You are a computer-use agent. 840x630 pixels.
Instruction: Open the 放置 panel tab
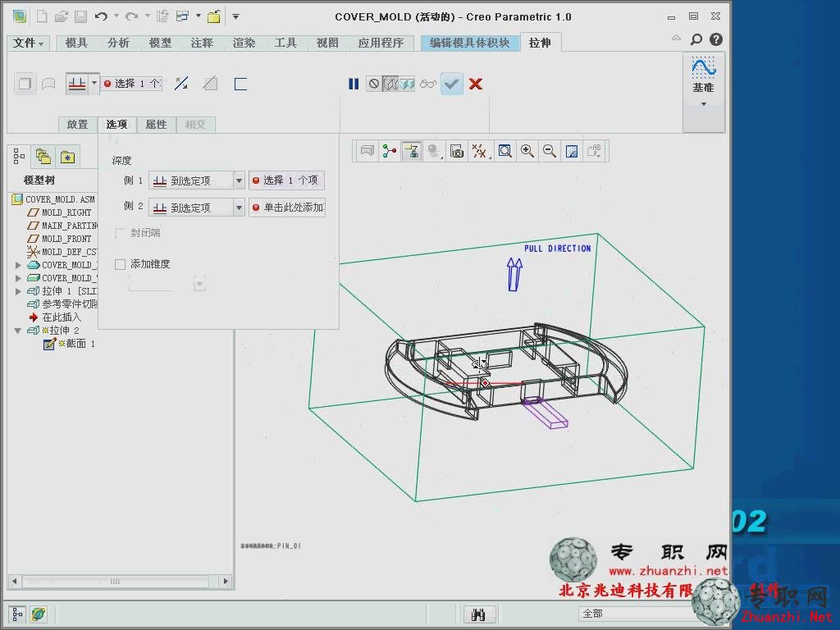[77, 125]
